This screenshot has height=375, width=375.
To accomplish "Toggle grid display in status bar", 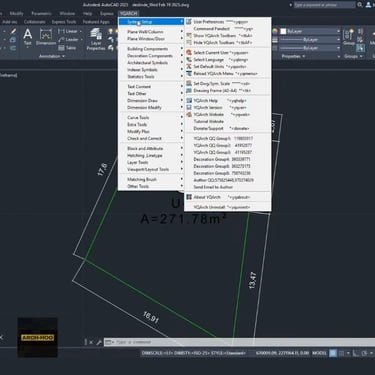I will 333,353.
